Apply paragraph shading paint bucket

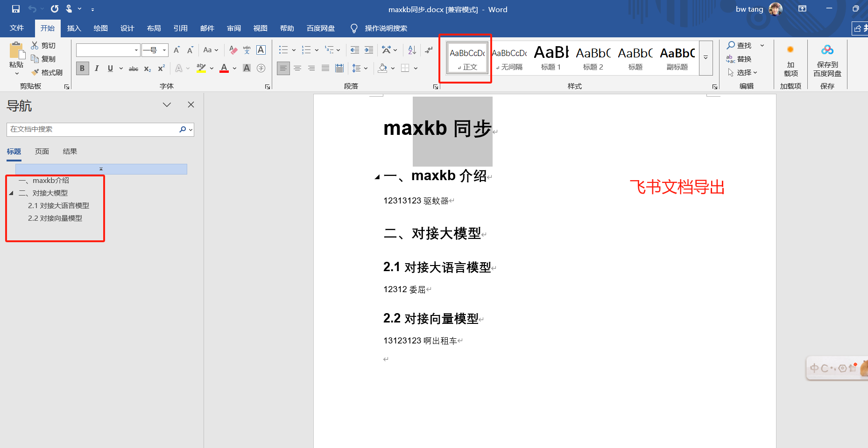click(383, 68)
